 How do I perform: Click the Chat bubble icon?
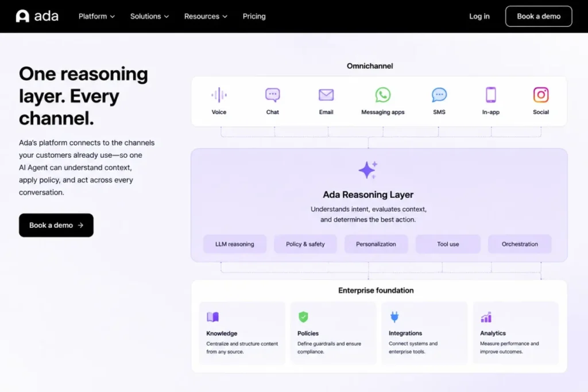point(273,95)
